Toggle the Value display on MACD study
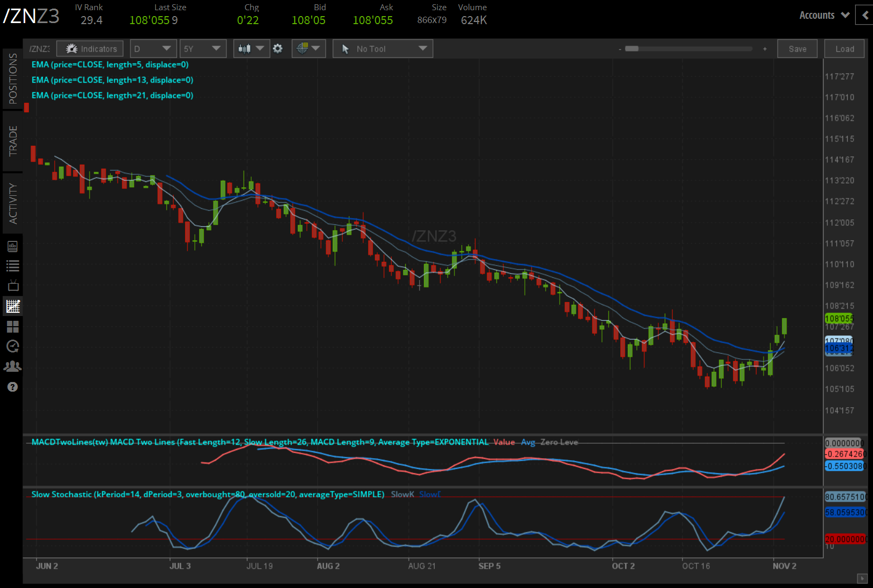Screen dimensions: 873x588 pos(504,442)
